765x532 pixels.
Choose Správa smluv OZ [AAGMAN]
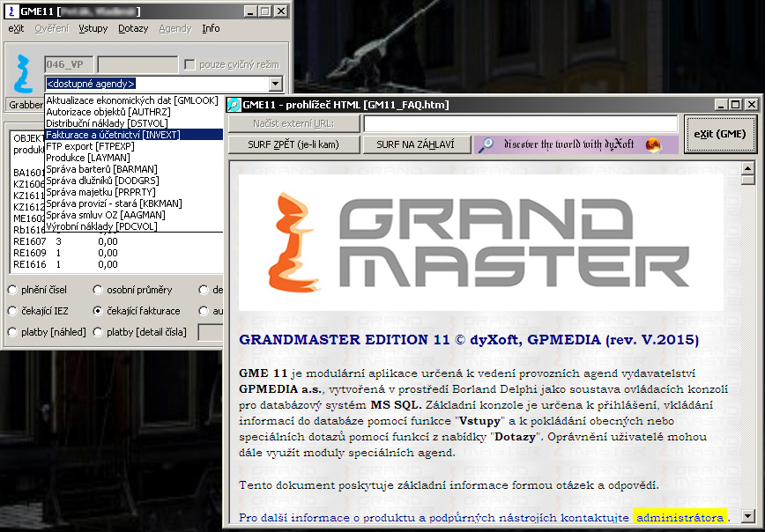click(x=134, y=215)
